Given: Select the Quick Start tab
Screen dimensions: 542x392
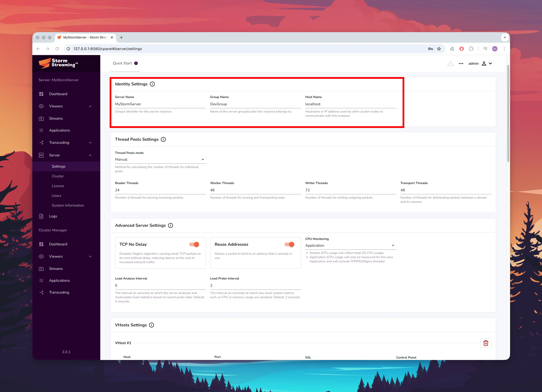Looking at the screenshot, I should 122,63.
